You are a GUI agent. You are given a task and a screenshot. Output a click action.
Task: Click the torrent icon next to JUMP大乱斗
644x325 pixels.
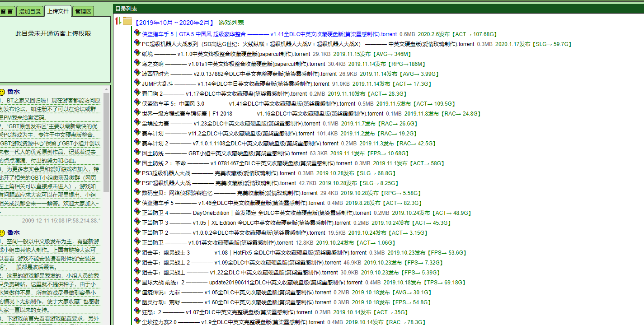137,83
